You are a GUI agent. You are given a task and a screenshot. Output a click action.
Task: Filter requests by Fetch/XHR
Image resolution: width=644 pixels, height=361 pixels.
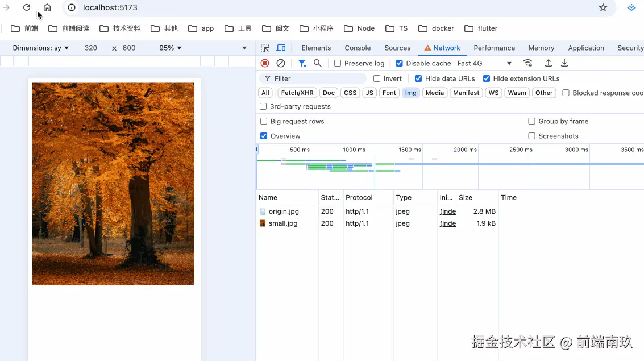coord(297,93)
